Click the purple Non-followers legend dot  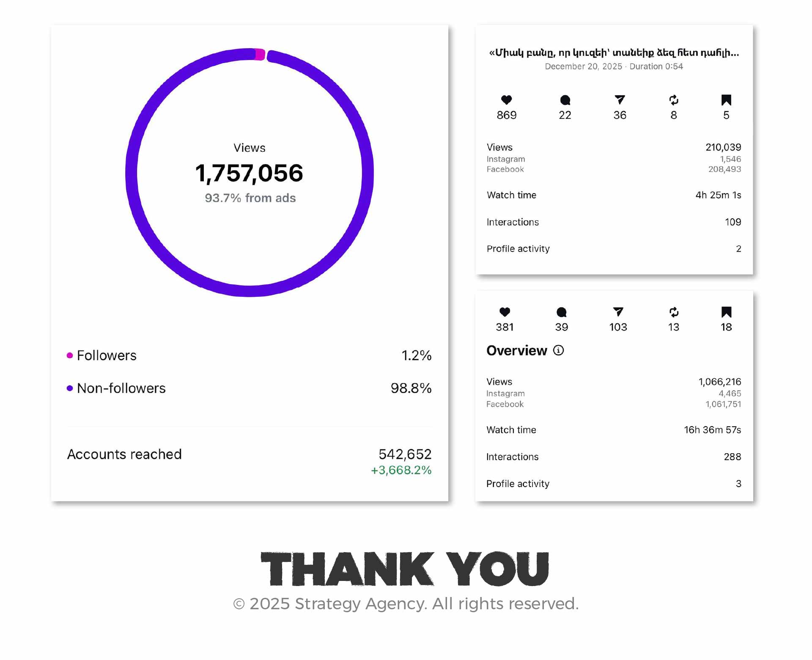pyautogui.click(x=70, y=389)
